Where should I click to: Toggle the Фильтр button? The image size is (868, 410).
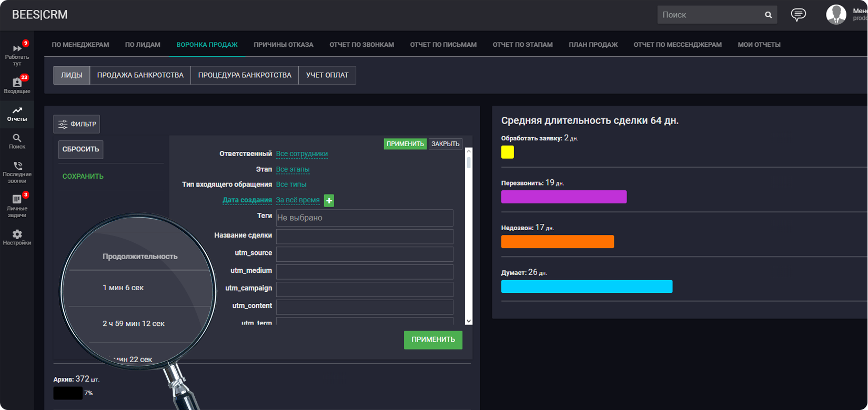click(x=77, y=124)
